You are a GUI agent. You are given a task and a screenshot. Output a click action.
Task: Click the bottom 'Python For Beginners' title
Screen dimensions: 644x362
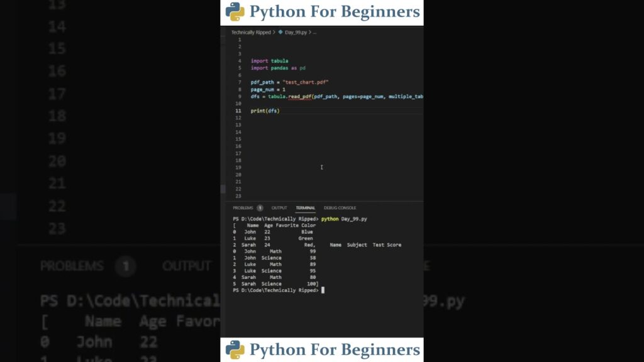(334, 350)
